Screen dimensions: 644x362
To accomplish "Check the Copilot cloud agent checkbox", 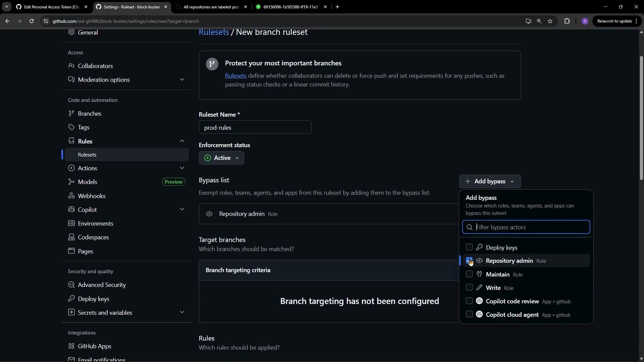I will click(469, 314).
